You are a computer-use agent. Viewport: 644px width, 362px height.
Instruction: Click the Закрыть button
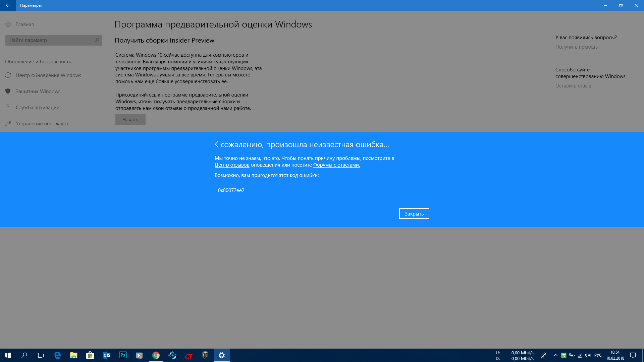coord(414,214)
